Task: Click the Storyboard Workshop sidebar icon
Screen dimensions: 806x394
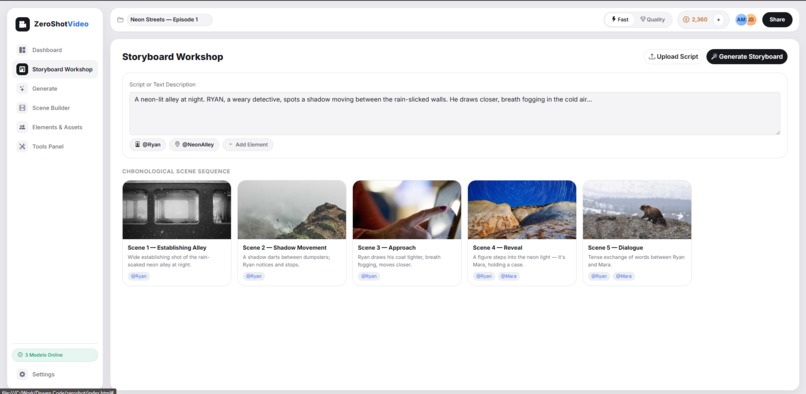Action: pyautogui.click(x=22, y=69)
